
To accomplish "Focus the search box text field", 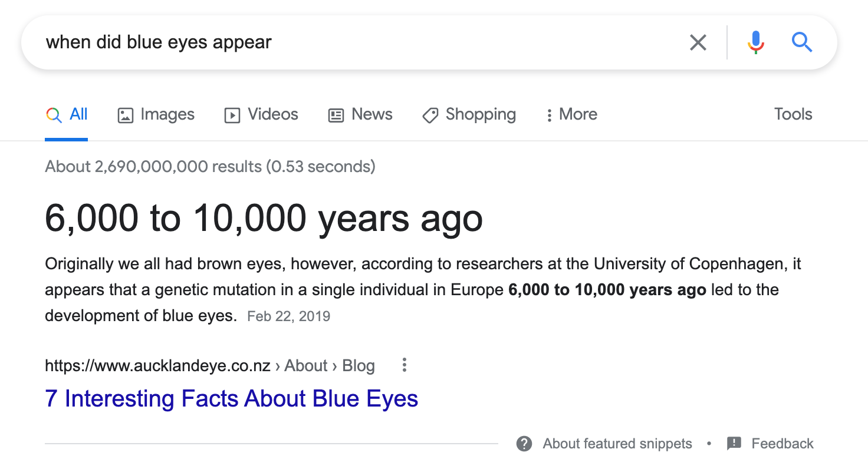I will 354,42.
